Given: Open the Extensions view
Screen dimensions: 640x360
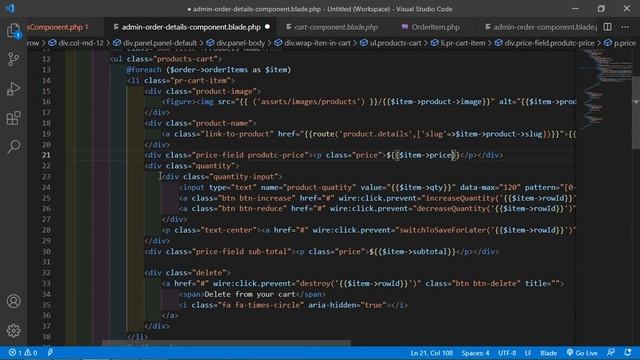Looking at the screenshot, I should tap(13, 118).
